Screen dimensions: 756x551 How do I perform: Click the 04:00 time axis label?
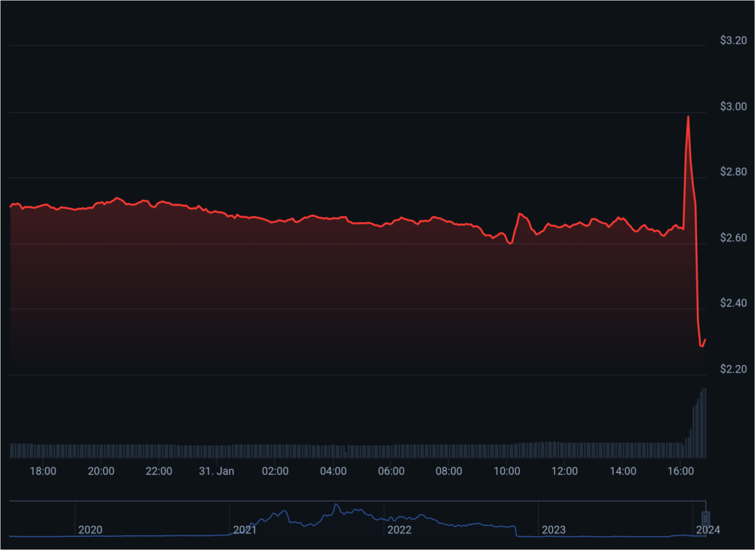333,471
